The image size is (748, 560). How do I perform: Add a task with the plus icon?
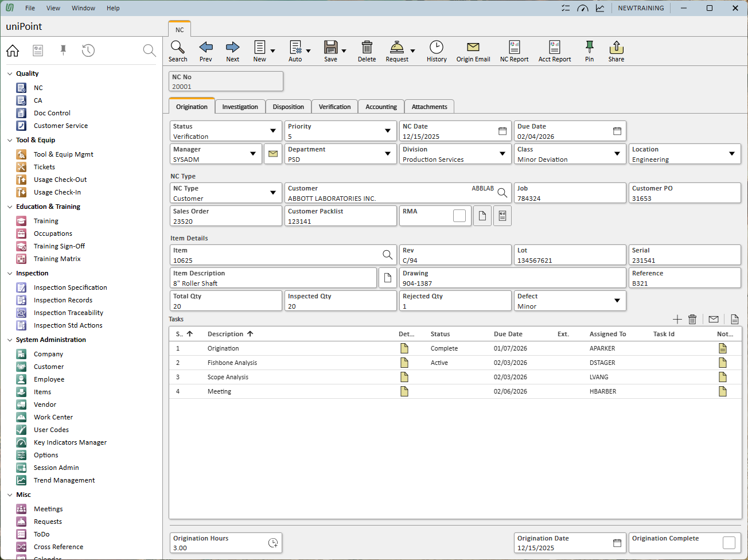point(677,319)
